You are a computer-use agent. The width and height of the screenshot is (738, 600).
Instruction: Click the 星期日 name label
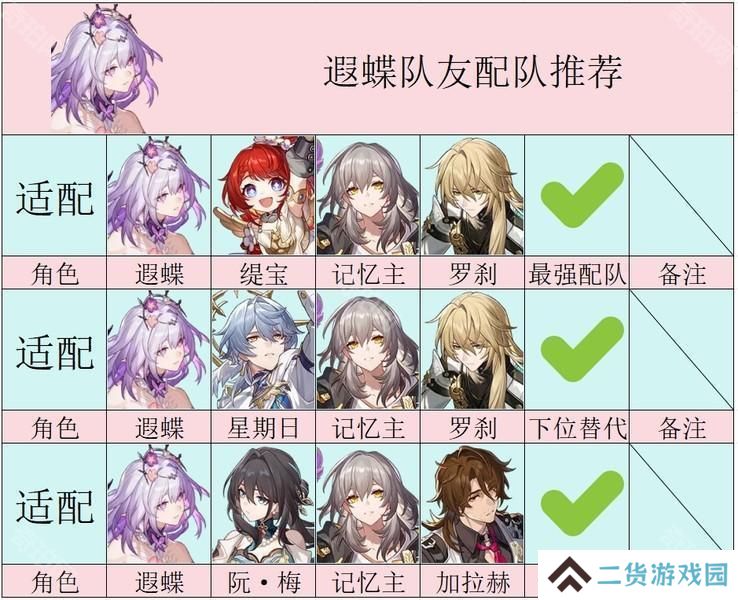pos(263,427)
